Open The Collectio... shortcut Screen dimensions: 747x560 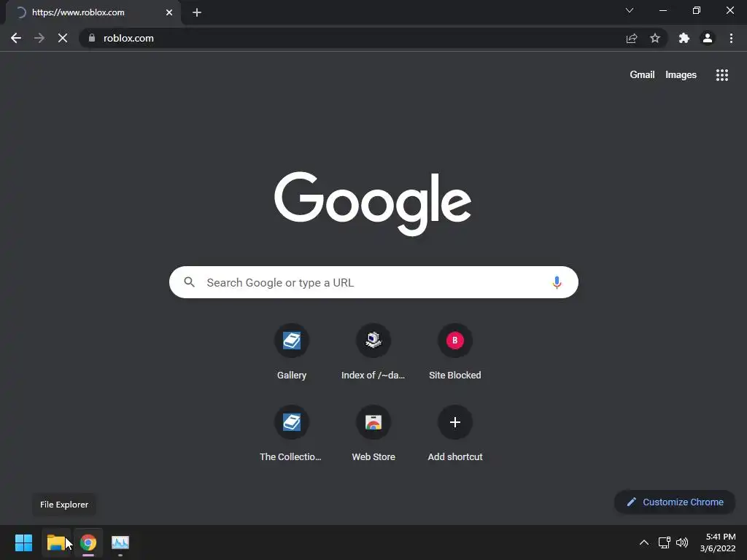[292, 434]
